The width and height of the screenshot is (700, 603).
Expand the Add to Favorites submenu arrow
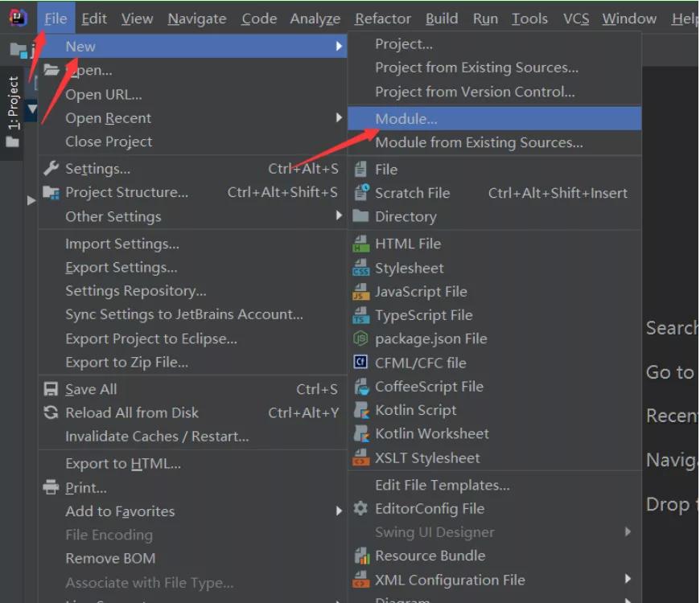click(x=339, y=511)
